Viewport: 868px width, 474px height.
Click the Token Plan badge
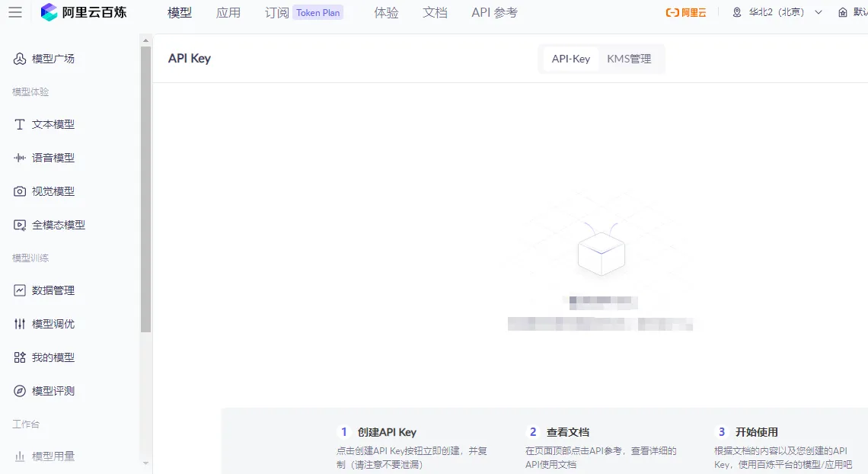[x=318, y=12]
